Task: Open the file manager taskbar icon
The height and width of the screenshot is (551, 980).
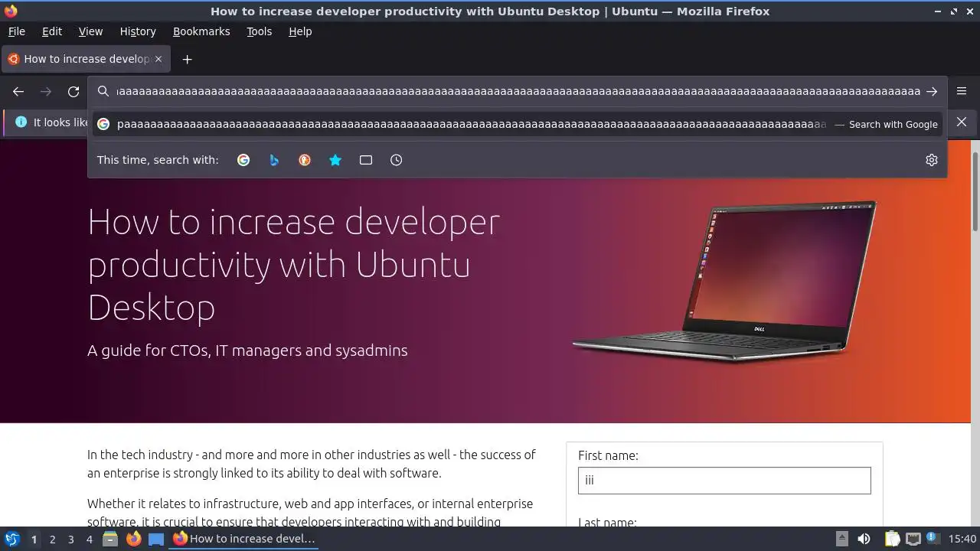Action: [110, 539]
